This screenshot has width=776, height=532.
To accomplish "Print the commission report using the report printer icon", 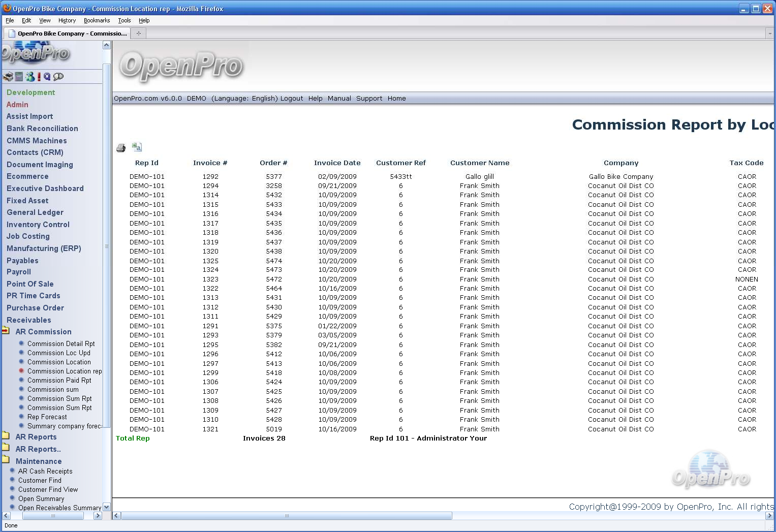I will pyautogui.click(x=121, y=148).
